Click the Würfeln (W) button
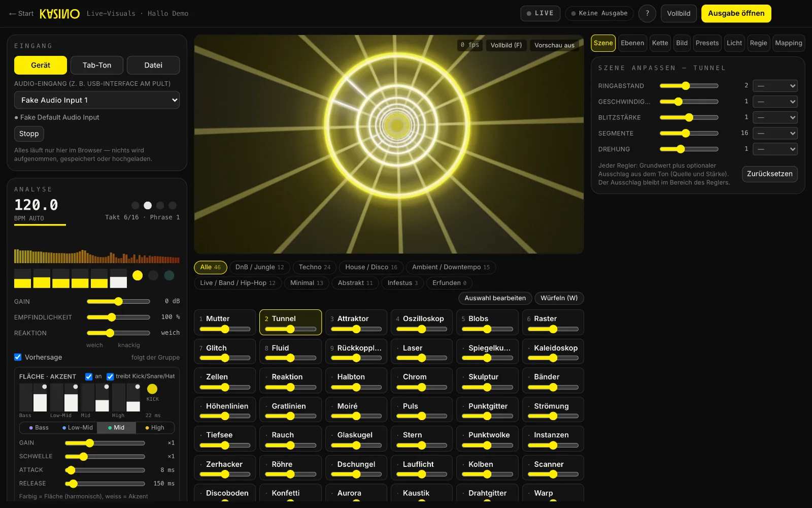Viewport: 812px width, 508px height. point(559,298)
